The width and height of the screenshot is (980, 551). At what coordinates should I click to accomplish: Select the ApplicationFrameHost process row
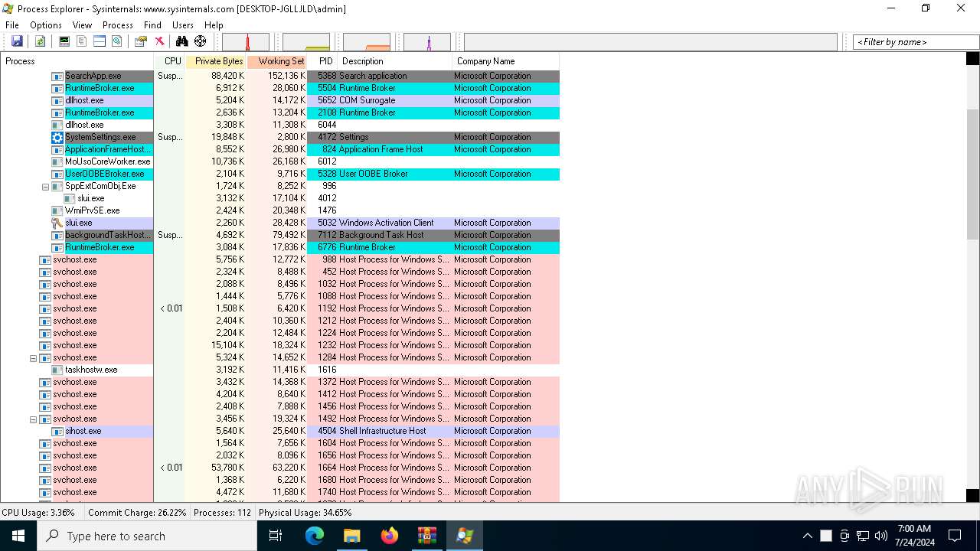pyautogui.click(x=279, y=149)
